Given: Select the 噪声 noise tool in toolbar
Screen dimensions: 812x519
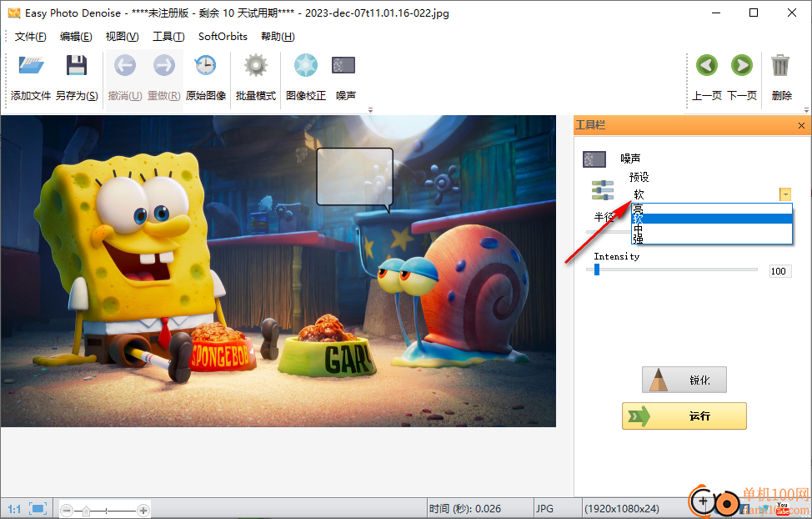Looking at the screenshot, I should click(x=343, y=65).
